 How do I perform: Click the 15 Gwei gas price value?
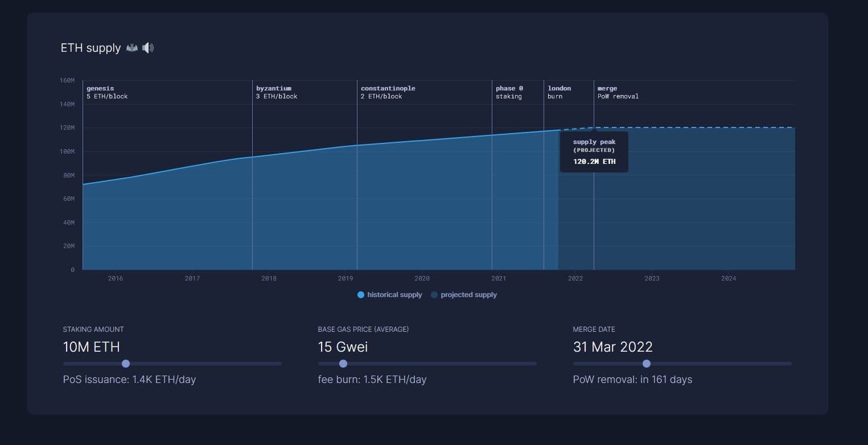[x=343, y=347]
